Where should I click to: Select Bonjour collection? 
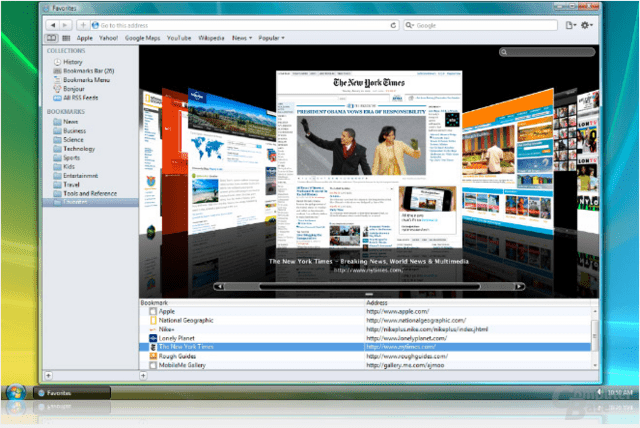click(x=69, y=89)
